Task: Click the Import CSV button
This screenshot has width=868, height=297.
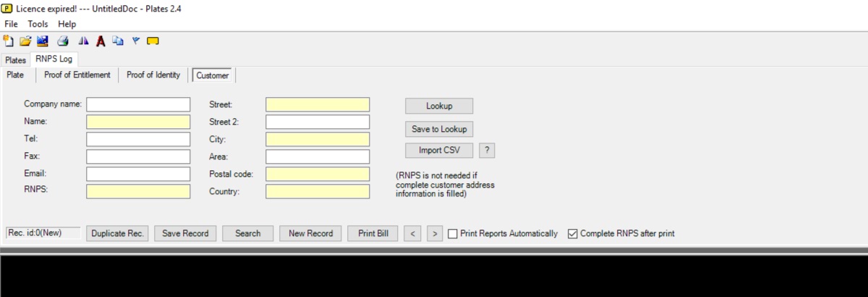Action: (x=439, y=151)
